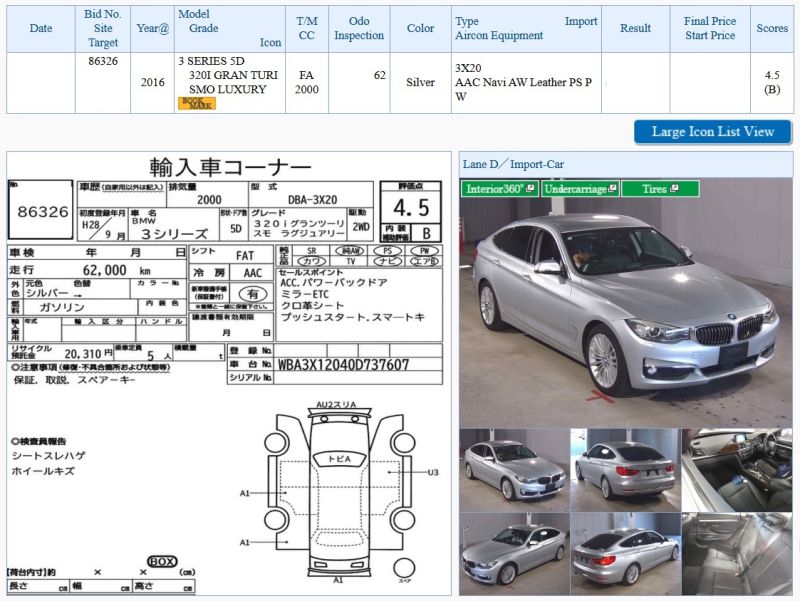Open the Interior360° viewer link
This screenshot has width=800, height=601.
(499, 189)
